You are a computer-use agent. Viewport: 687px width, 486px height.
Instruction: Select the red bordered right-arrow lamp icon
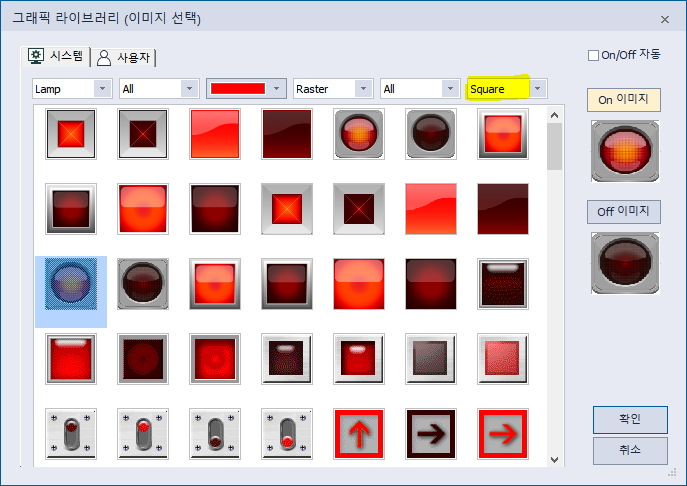click(x=503, y=434)
